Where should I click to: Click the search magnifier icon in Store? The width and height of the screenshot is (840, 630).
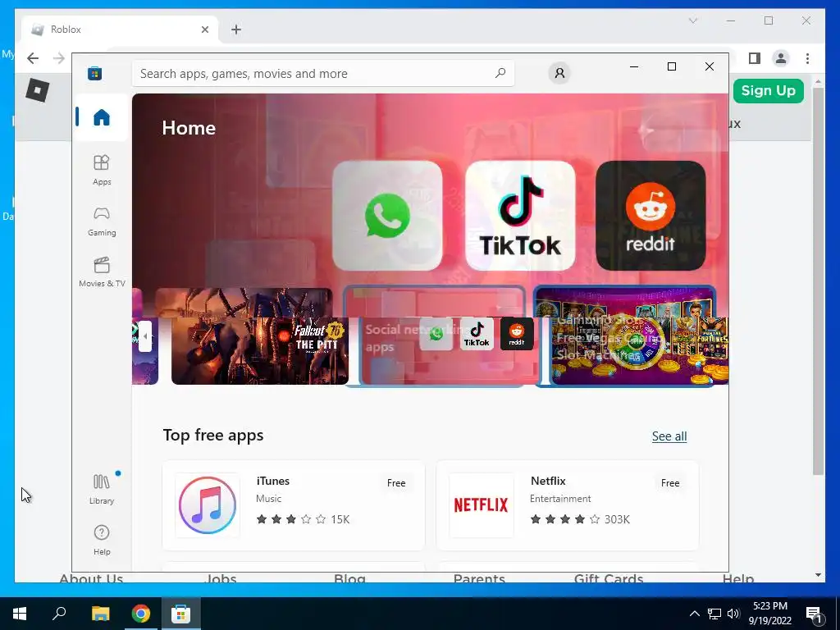point(500,73)
